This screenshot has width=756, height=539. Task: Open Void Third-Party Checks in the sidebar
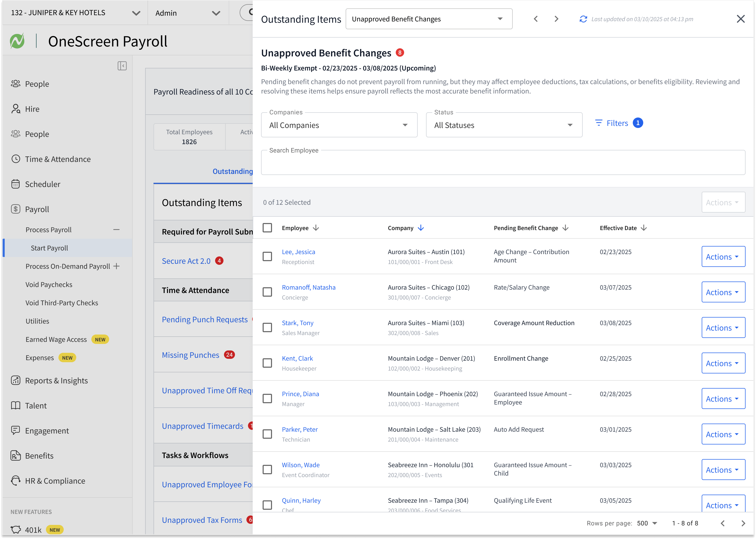62,303
